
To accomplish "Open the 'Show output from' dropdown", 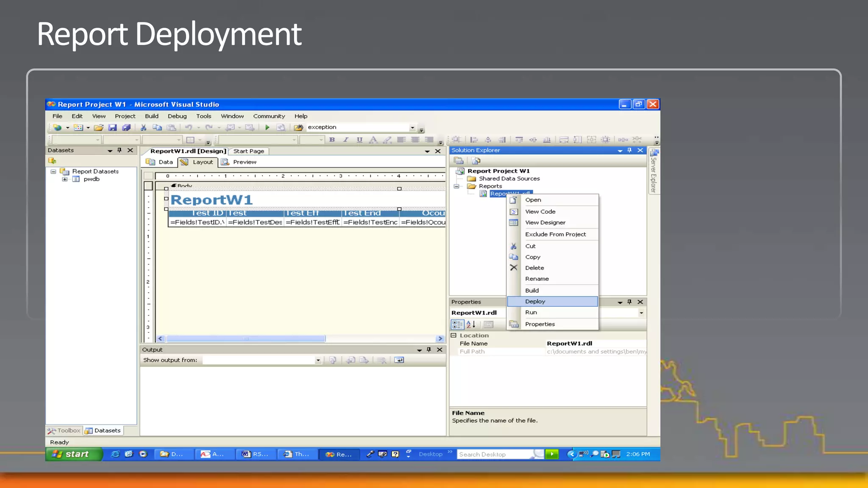I will coord(318,360).
